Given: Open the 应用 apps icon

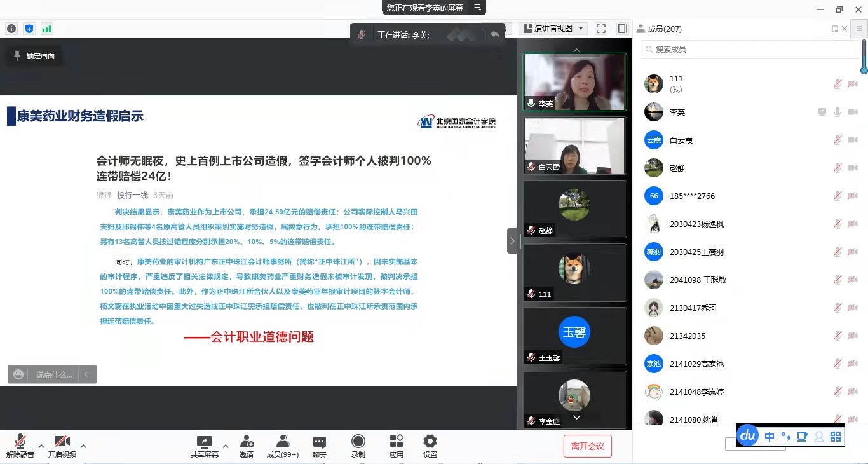Looking at the screenshot, I should click(397, 446).
